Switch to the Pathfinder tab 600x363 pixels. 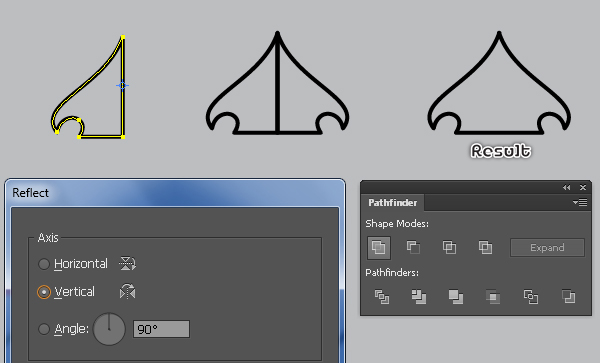(393, 203)
